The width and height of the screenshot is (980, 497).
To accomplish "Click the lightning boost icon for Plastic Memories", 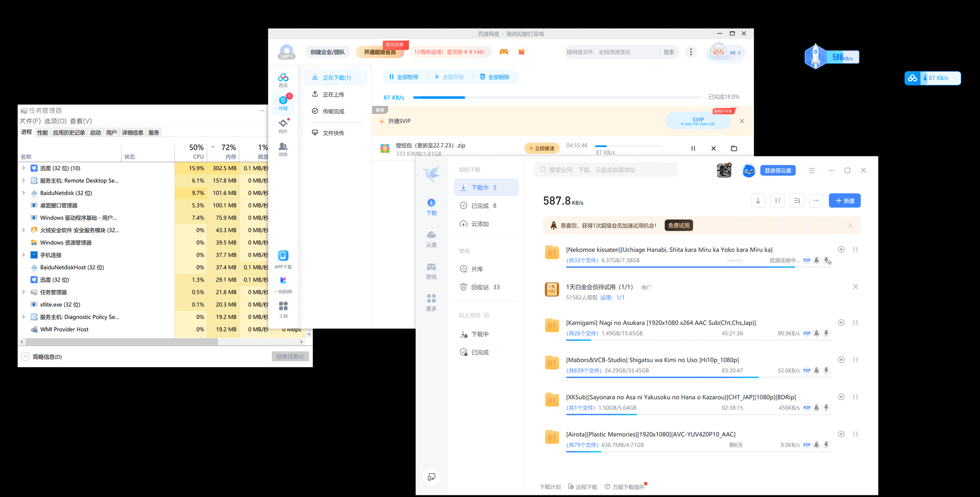I will (x=826, y=445).
